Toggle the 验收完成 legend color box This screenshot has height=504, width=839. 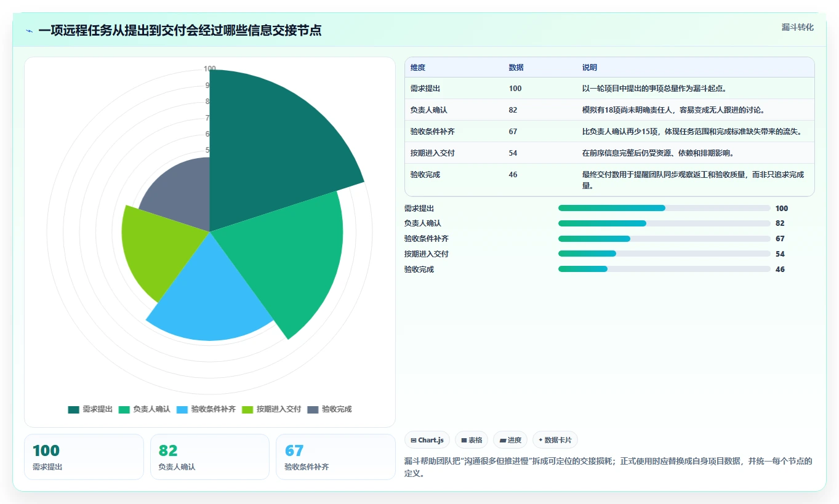pos(313,409)
